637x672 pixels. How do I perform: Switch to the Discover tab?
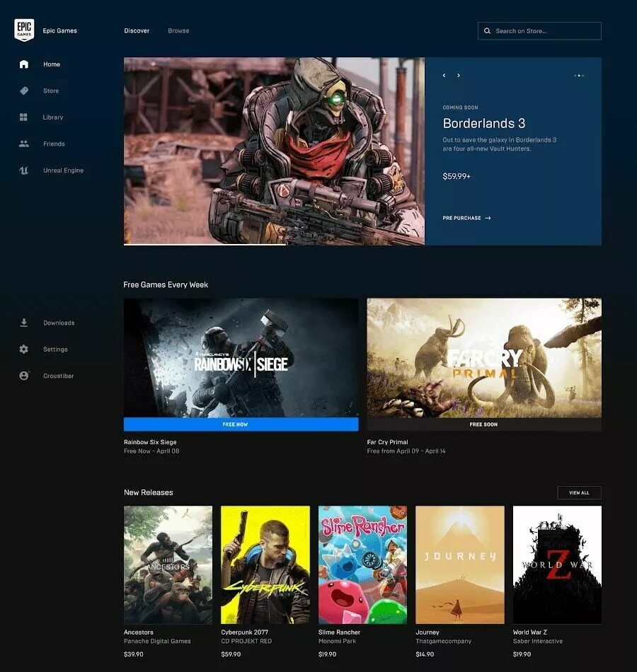click(x=137, y=30)
